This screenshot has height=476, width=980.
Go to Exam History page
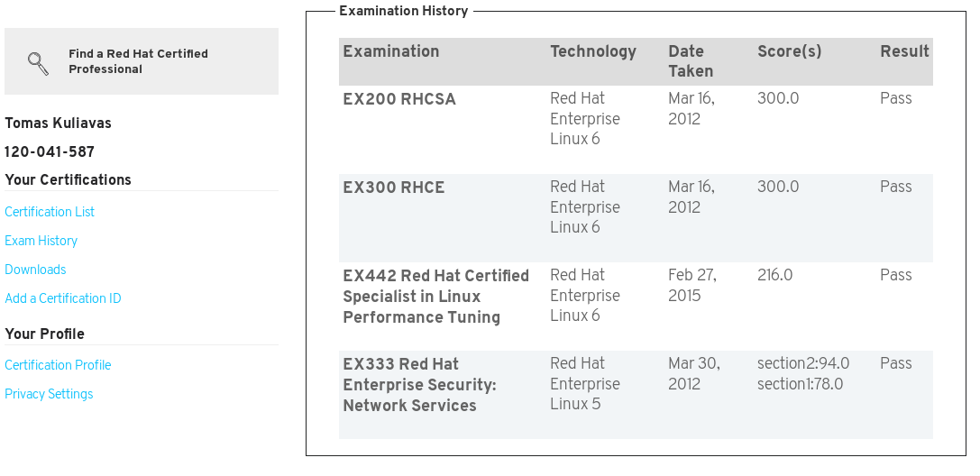point(41,241)
